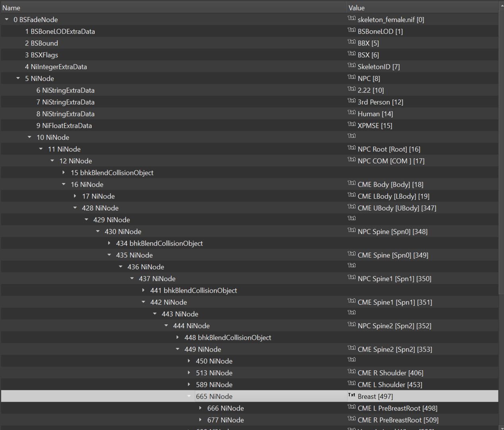
Task: Click Txt icon next to Breast [497]
Action: click(352, 395)
